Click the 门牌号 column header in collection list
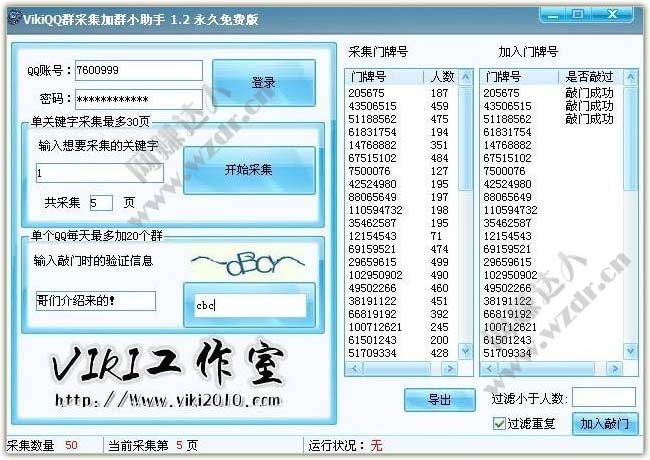 (384, 77)
